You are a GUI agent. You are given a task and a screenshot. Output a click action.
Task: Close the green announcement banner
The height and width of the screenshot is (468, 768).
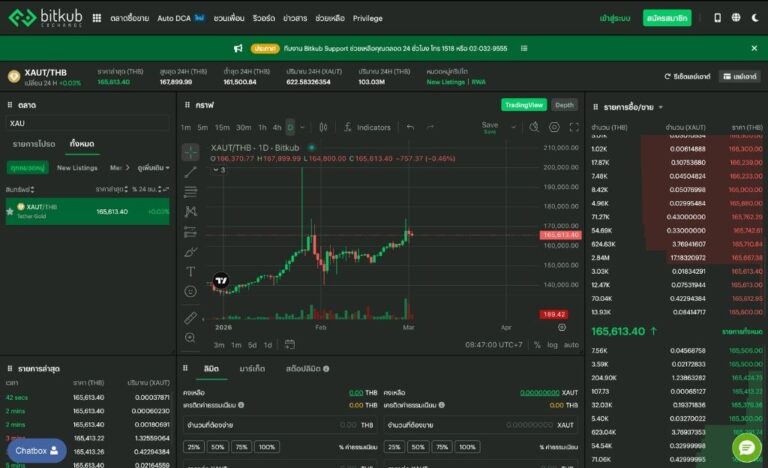[x=754, y=48]
